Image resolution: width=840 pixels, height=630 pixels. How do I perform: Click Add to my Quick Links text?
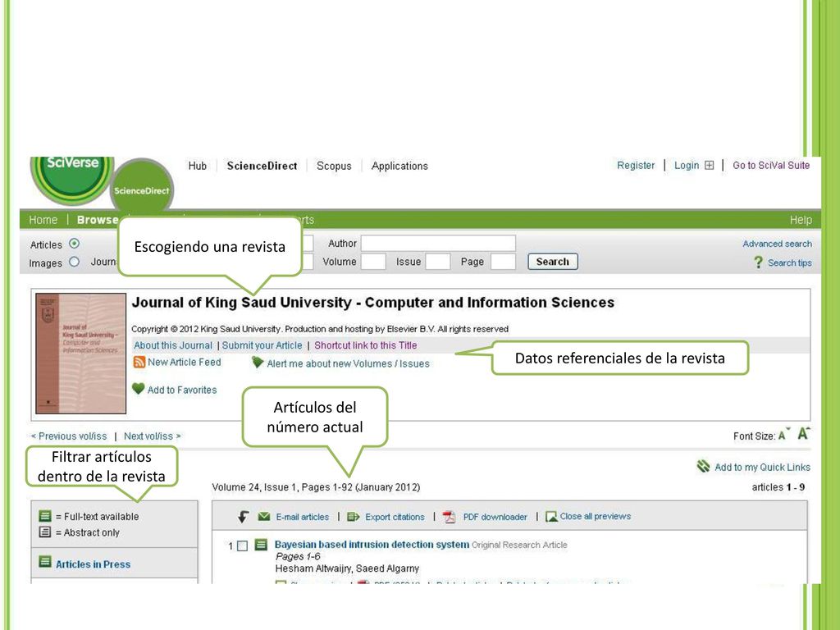(x=762, y=467)
